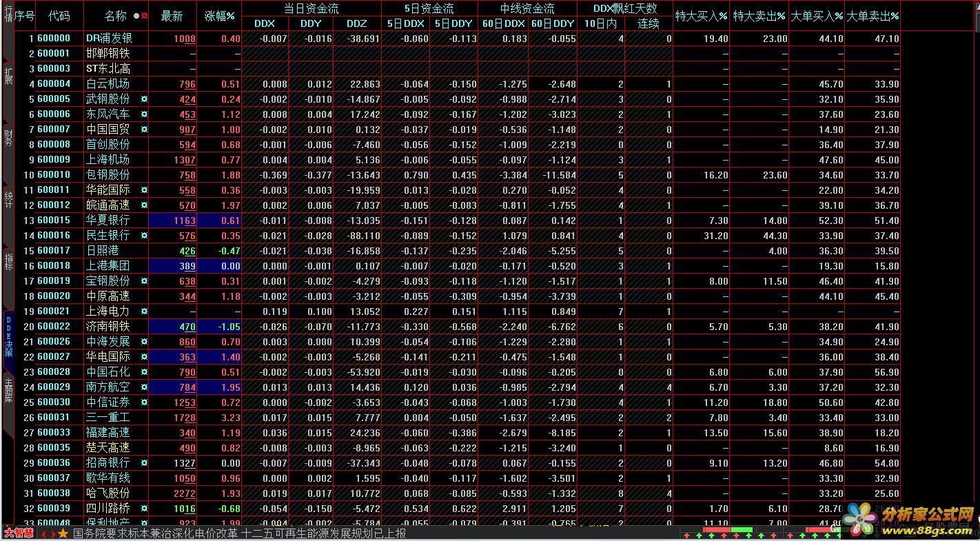Screen dimensions: 980x541
Task: Select the highlighted 华夏银行 row
Action: pyautogui.click(x=458, y=221)
